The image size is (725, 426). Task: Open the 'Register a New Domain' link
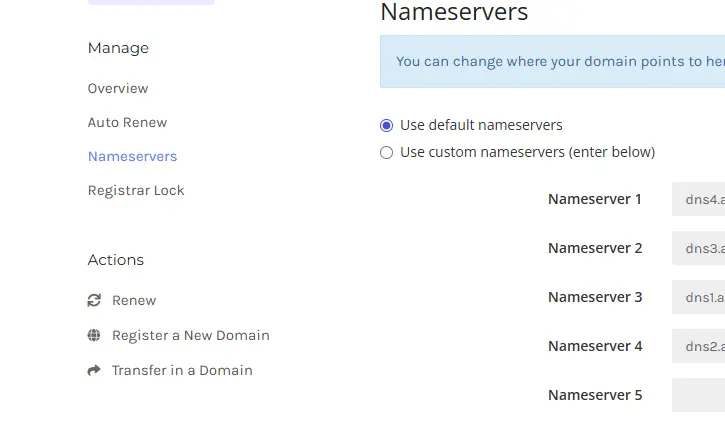pyautogui.click(x=190, y=335)
